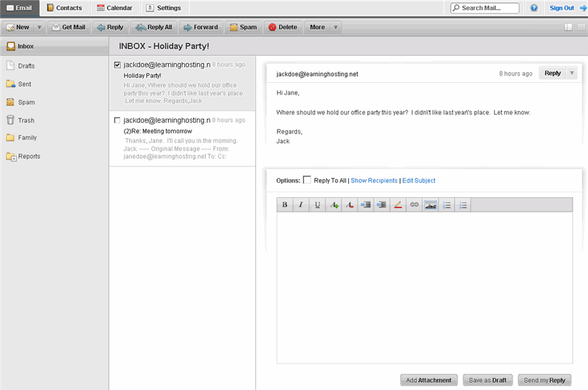
Task: Click the underline formatting icon
Action: point(317,205)
